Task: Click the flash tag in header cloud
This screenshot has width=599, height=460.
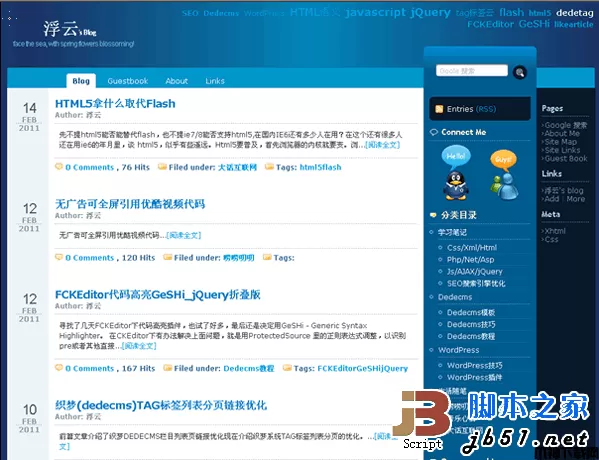Action: click(x=512, y=13)
